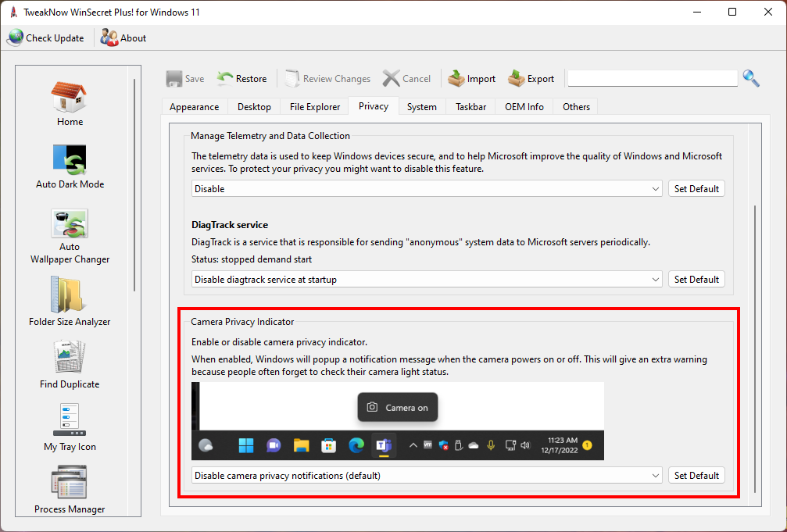This screenshot has width=787, height=532.
Task: Switch to the Others tab
Action: click(x=576, y=107)
